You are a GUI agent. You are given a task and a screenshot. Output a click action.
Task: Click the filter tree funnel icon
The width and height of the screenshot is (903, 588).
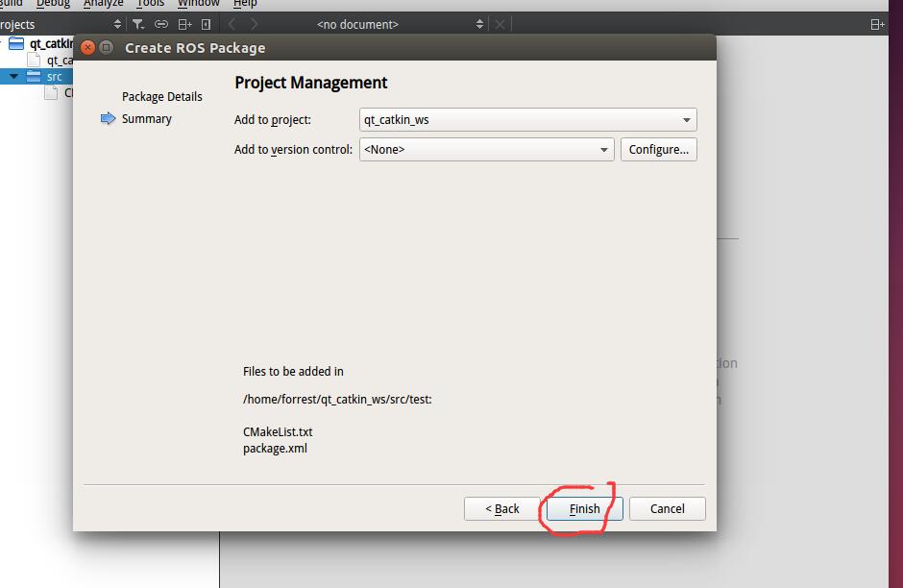(x=138, y=24)
